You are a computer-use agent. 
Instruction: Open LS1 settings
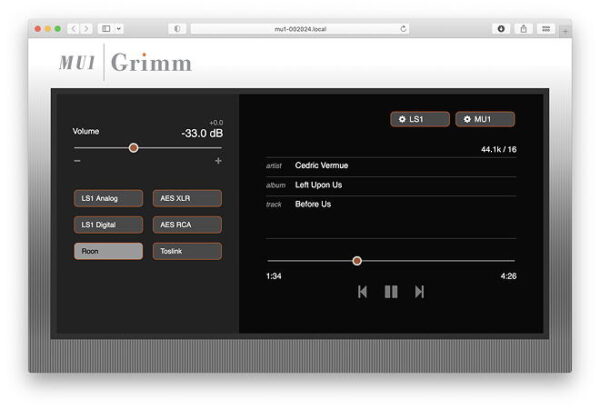[420, 119]
